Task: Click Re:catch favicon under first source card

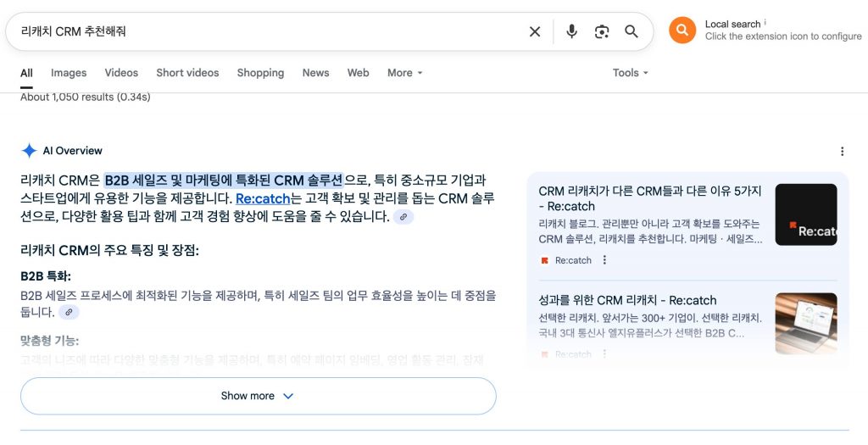Action: point(545,260)
